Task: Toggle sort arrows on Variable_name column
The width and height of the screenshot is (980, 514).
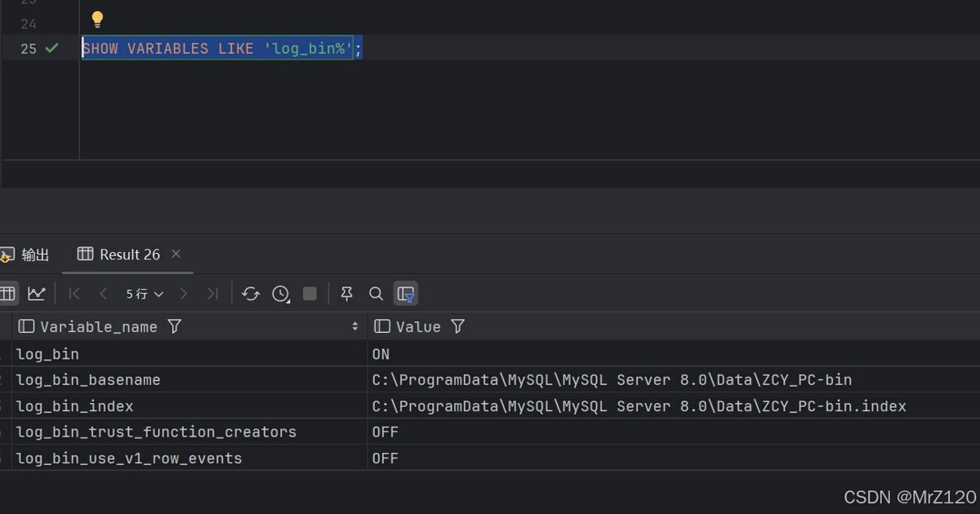Action: (355, 326)
